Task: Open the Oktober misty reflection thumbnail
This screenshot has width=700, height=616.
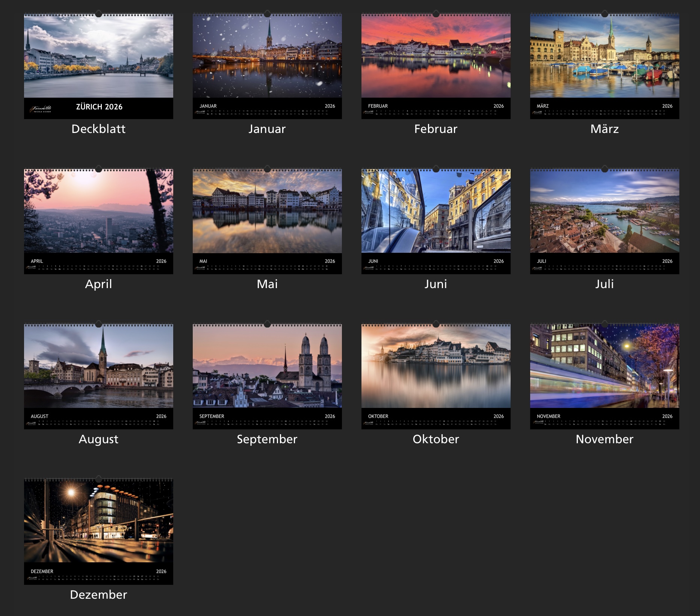Action: click(436, 367)
